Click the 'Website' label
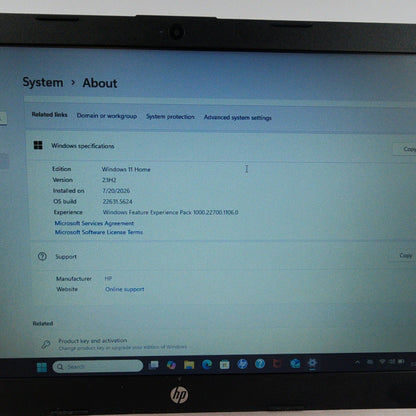 (67, 289)
